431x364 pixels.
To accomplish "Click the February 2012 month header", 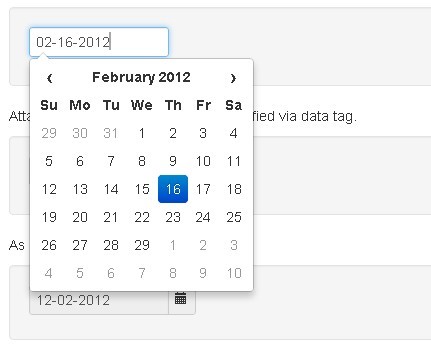I will point(141,77).
